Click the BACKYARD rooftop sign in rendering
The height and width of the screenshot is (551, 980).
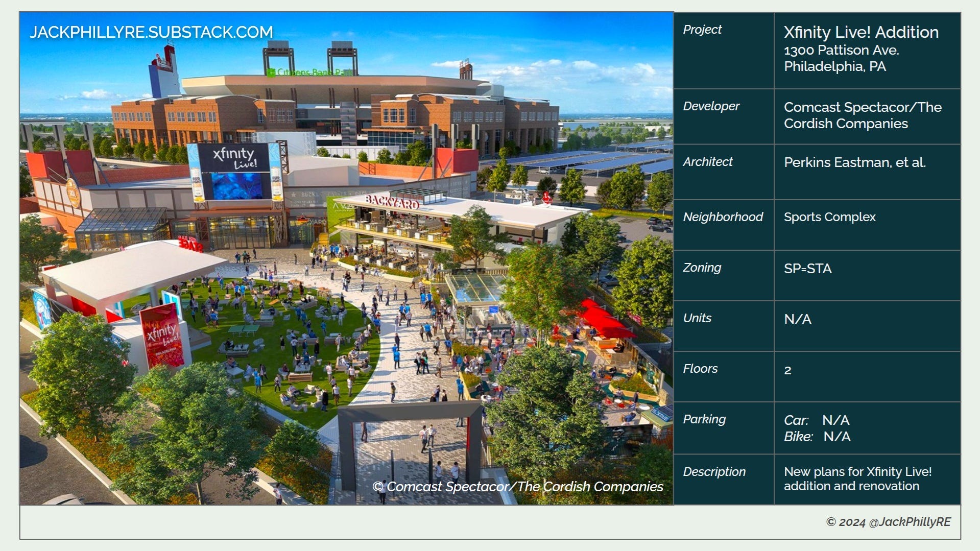(x=392, y=202)
